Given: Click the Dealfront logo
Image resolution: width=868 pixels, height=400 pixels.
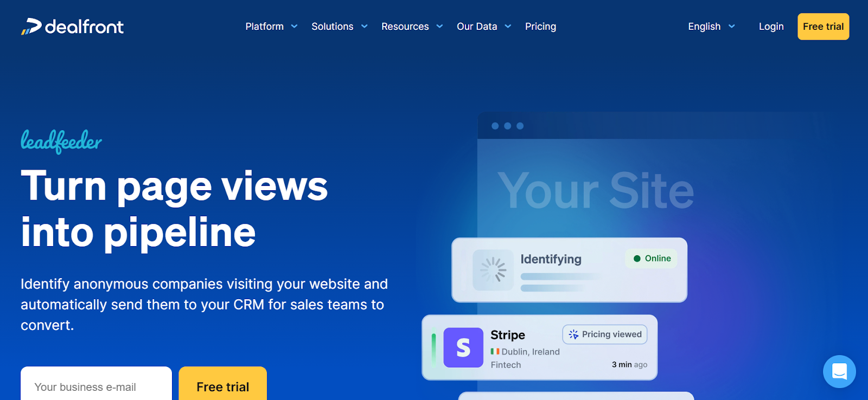Looking at the screenshot, I should [x=72, y=27].
